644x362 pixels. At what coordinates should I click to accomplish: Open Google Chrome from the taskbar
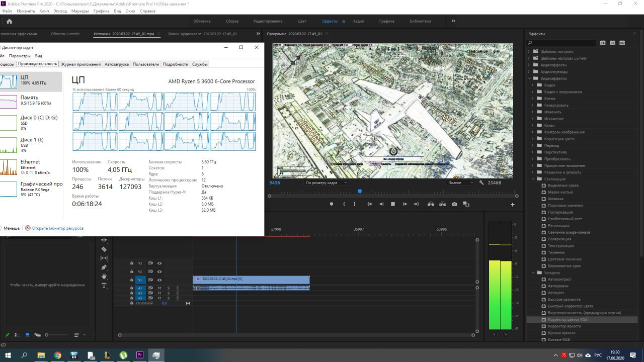click(57, 355)
